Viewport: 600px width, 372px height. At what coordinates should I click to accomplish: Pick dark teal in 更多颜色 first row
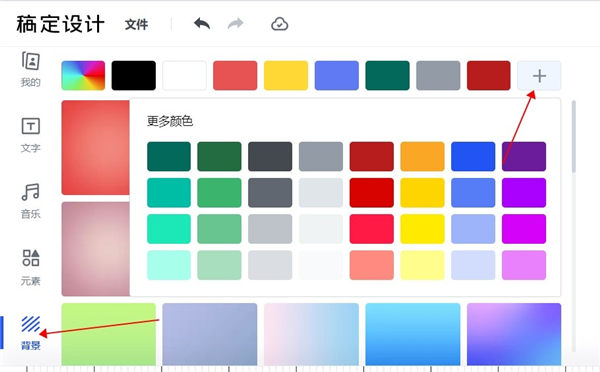(x=169, y=157)
